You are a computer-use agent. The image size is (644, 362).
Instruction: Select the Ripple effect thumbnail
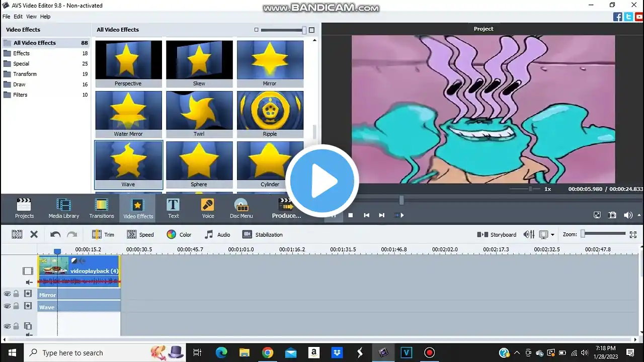pos(270,114)
